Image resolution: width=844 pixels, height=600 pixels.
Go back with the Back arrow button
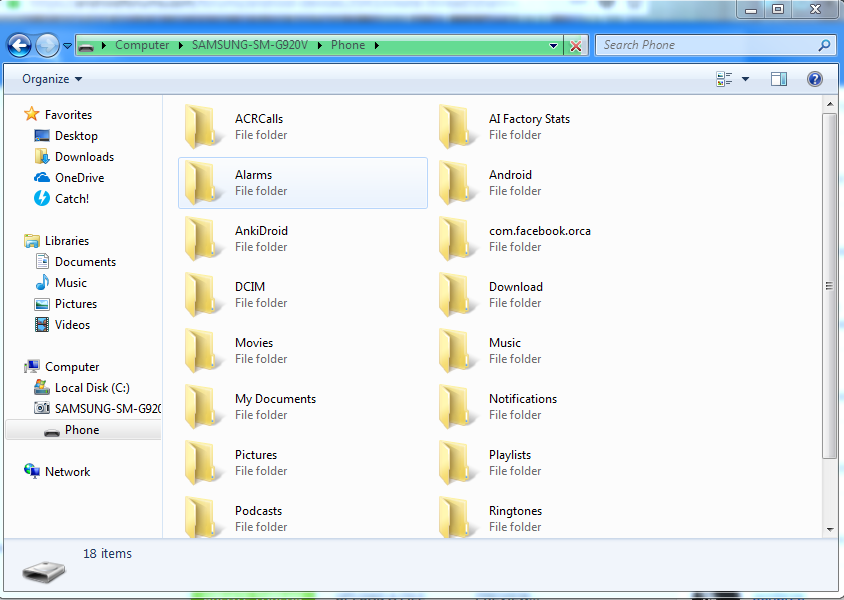coord(19,45)
